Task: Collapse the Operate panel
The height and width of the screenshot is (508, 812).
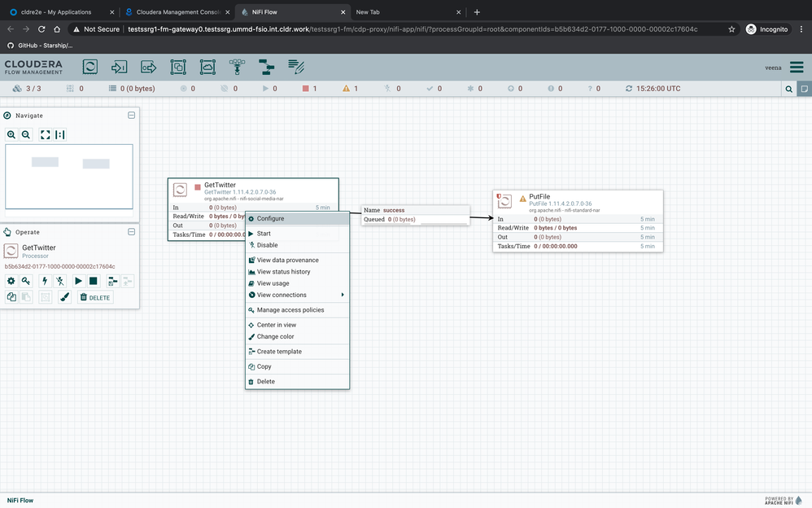Action: coord(132,232)
